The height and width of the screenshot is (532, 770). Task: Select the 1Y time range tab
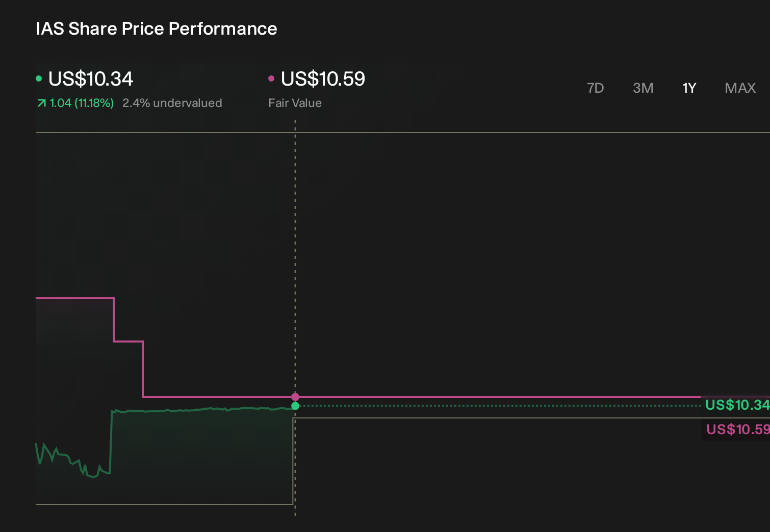point(689,88)
